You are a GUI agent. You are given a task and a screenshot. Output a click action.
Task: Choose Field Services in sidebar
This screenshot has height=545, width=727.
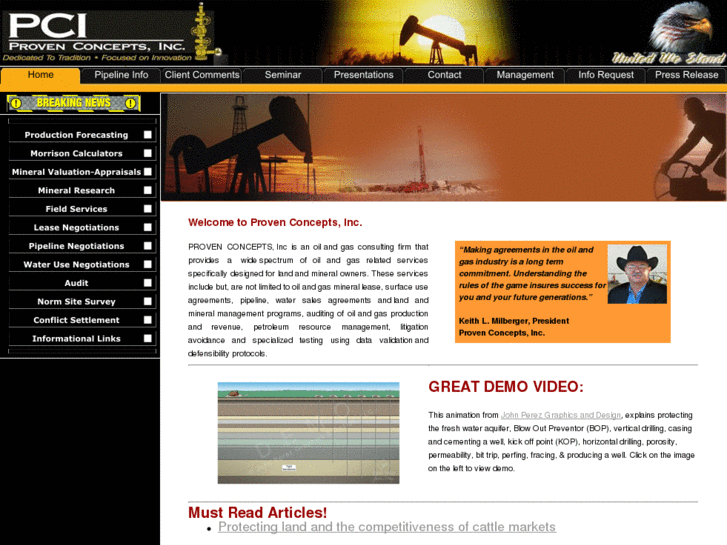[83, 209]
